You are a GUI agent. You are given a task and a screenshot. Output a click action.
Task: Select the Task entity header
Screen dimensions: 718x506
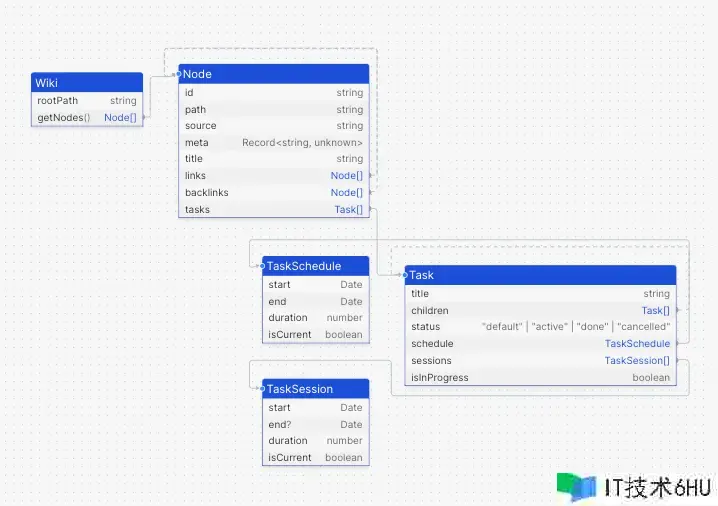[540, 275]
